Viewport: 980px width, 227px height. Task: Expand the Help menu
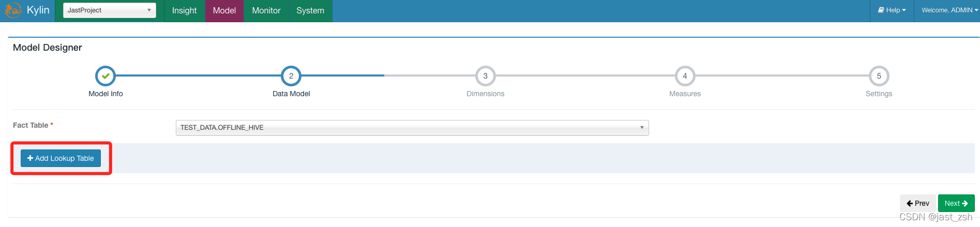pyautogui.click(x=892, y=10)
